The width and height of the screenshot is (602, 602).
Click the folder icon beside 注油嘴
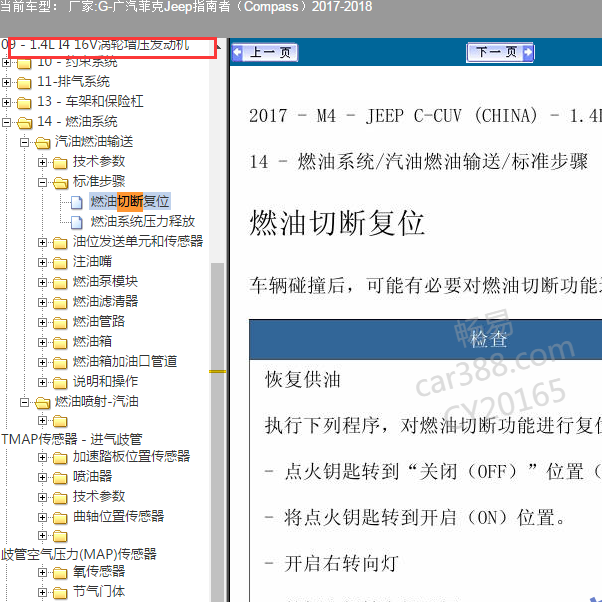[x=60, y=263]
